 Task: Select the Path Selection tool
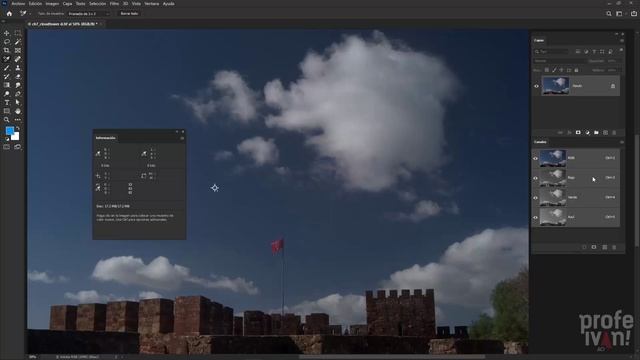tap(18, 102)
